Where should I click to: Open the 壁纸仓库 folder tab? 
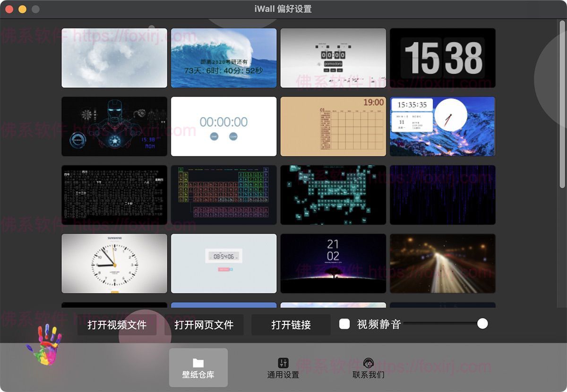tap(198, 367)
